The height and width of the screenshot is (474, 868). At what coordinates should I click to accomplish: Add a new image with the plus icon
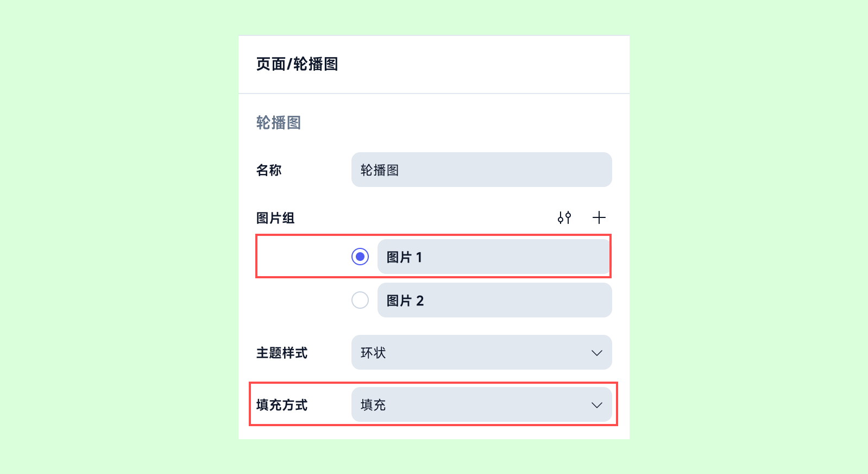tap(599, 217)
